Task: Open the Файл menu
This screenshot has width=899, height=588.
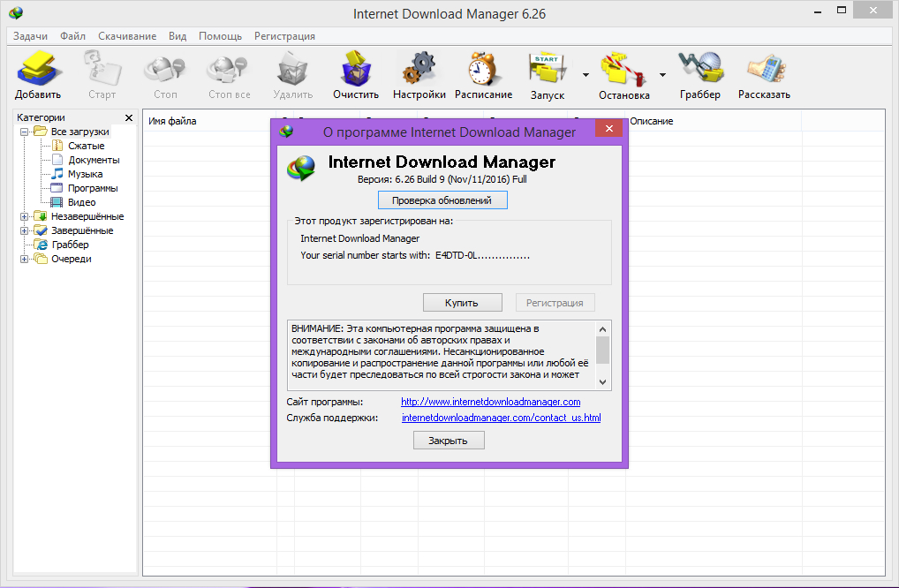Action: (72, 36)
